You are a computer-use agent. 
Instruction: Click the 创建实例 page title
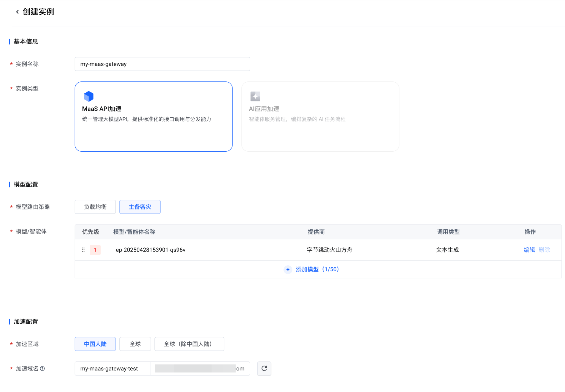[x=38, y=12]
